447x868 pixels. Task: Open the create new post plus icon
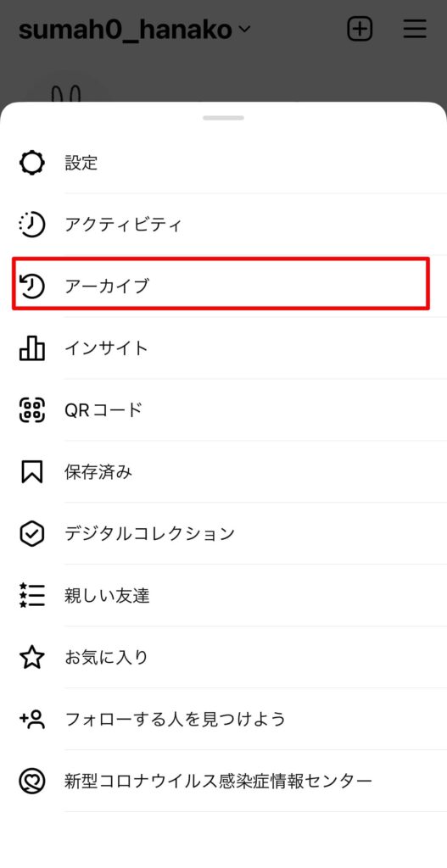(360, 29)
